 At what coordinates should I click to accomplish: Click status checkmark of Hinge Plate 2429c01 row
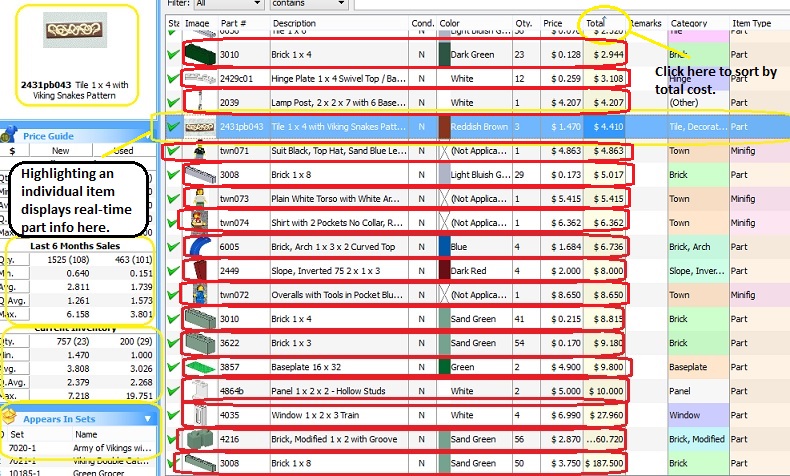pos(173,79)
